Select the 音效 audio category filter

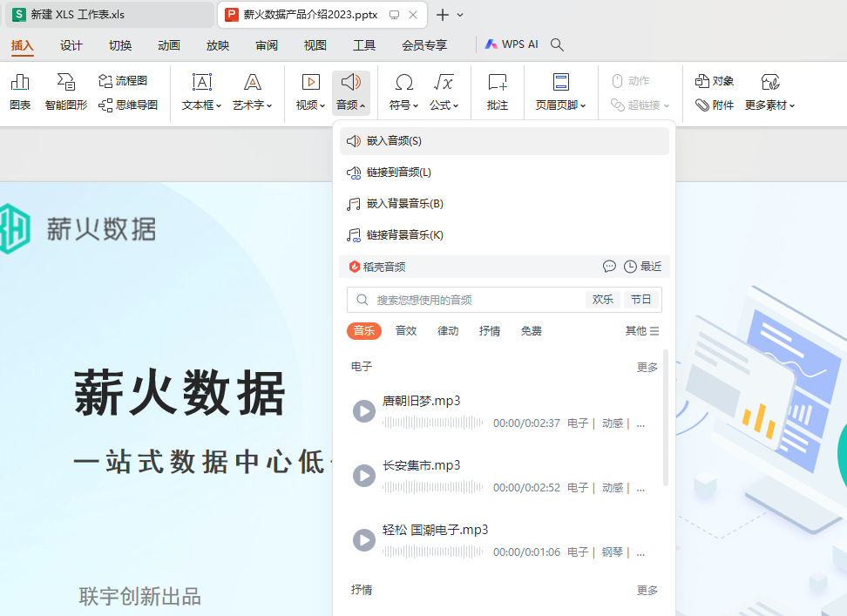[406, 331]
